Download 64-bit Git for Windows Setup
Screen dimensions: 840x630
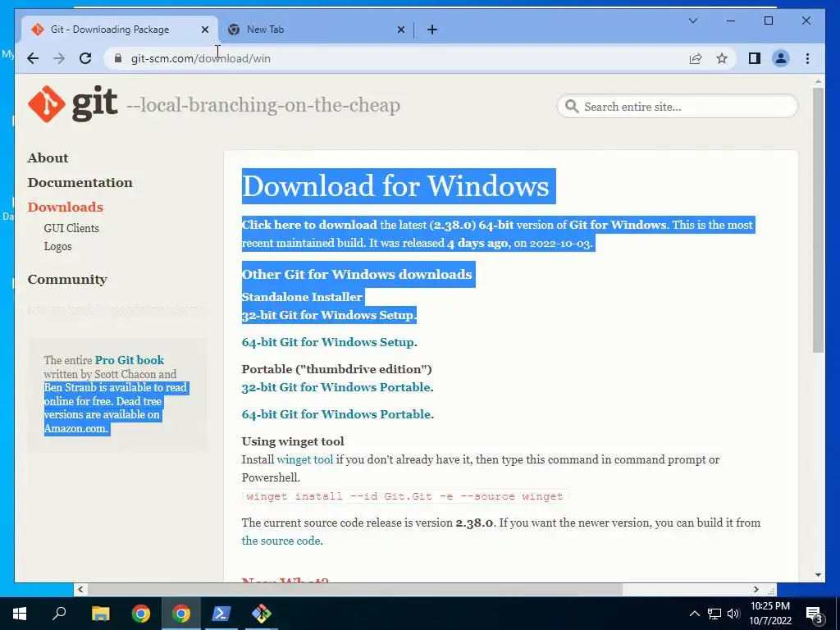pos(328,342)
